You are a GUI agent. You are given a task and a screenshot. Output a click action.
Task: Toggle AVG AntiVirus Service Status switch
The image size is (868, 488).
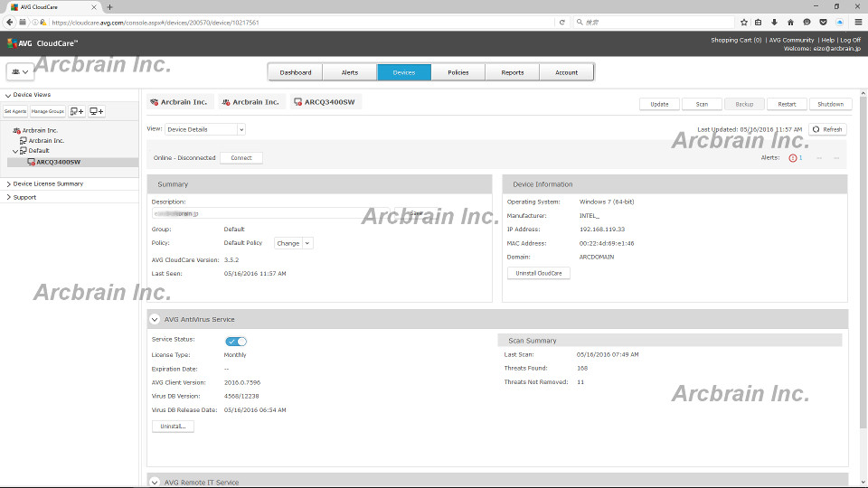(x=236, y=342)
